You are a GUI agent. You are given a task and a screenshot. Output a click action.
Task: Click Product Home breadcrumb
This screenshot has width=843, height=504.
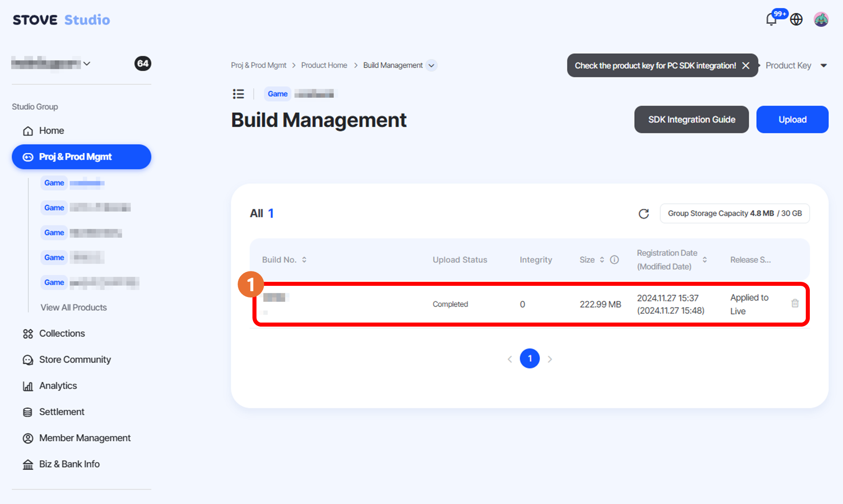324,65
